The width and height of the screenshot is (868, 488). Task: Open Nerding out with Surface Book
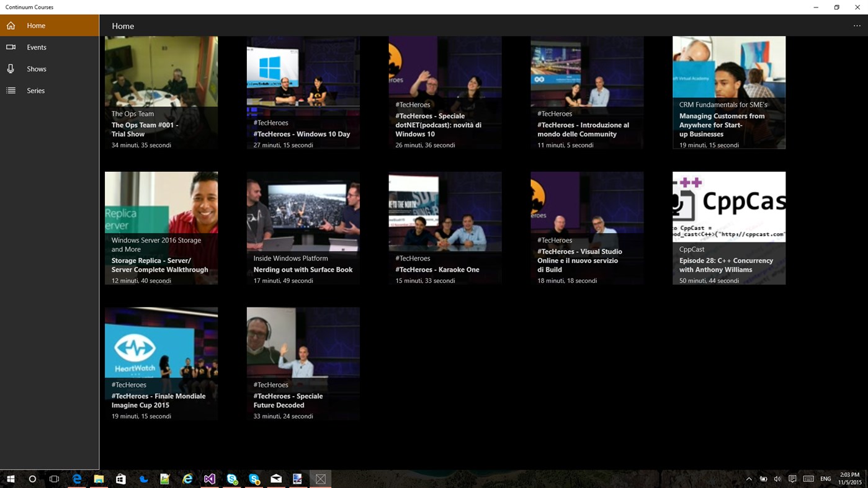[x=303, y=228]
